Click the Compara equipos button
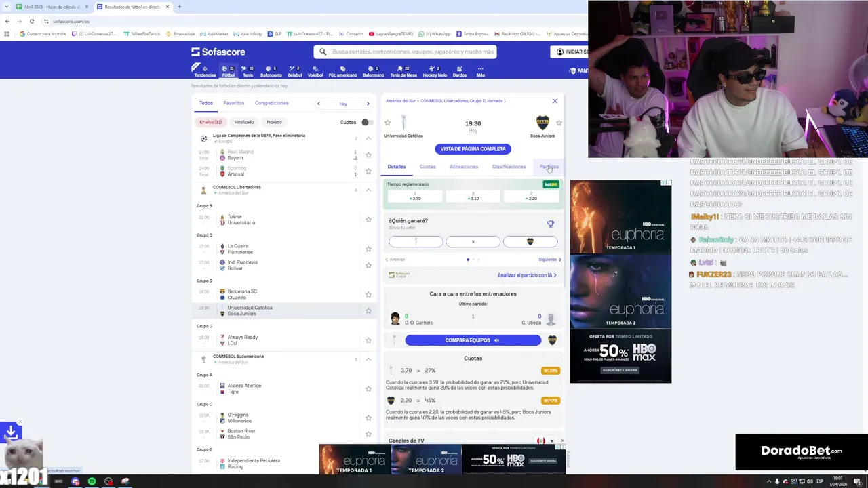The image size is (868, 488). 473,340
